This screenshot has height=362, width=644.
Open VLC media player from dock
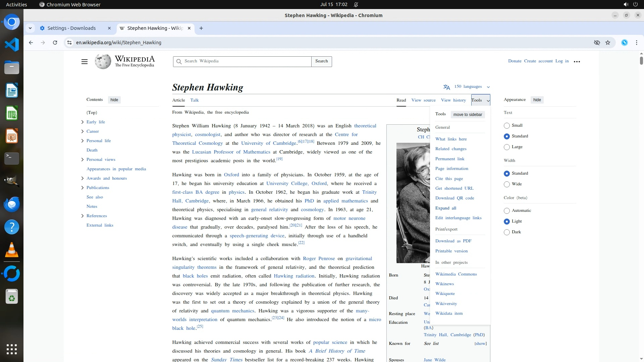(12, 250)
